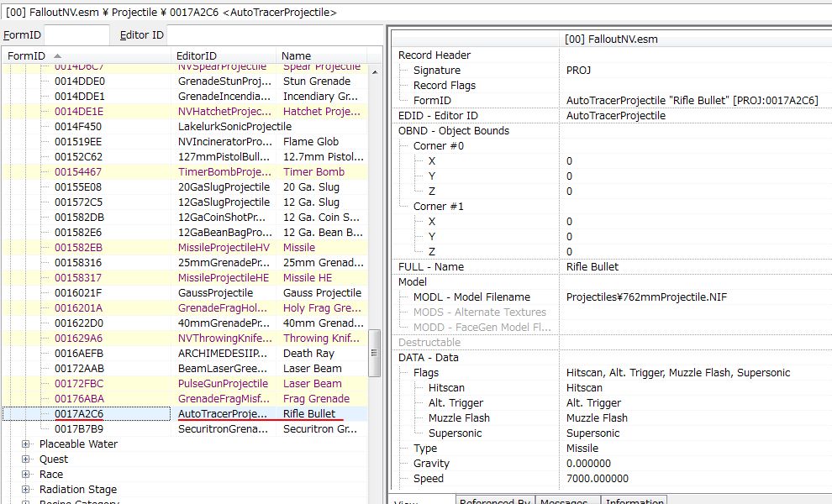Select record 0016AEFB Death Ray
Image resolution: width=832 pixels, height=504 pixels.
point(185,354)
